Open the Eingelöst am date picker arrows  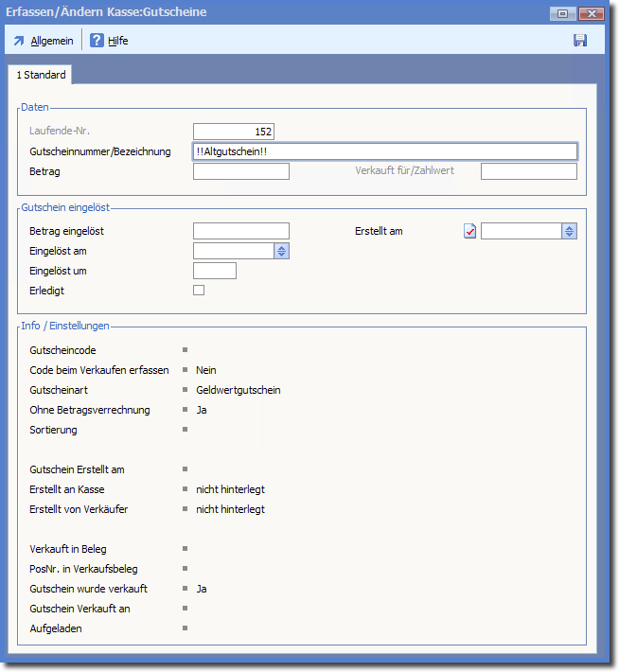coord(282,251)
